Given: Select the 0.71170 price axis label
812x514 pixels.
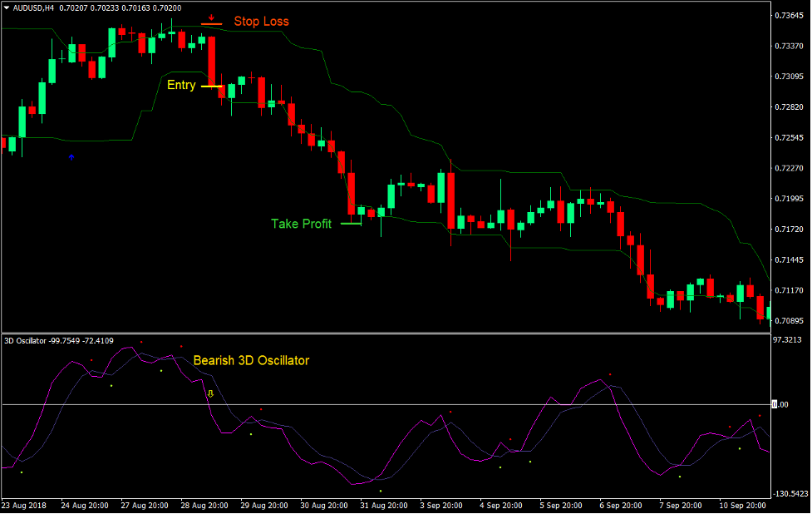Looking at the screenshot, I should click(x=789, y=290).
